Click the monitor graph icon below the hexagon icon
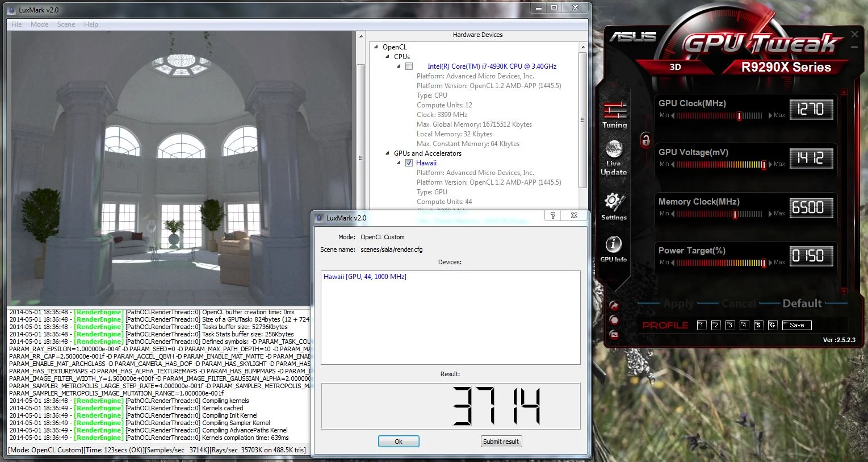 click(614, 335)
